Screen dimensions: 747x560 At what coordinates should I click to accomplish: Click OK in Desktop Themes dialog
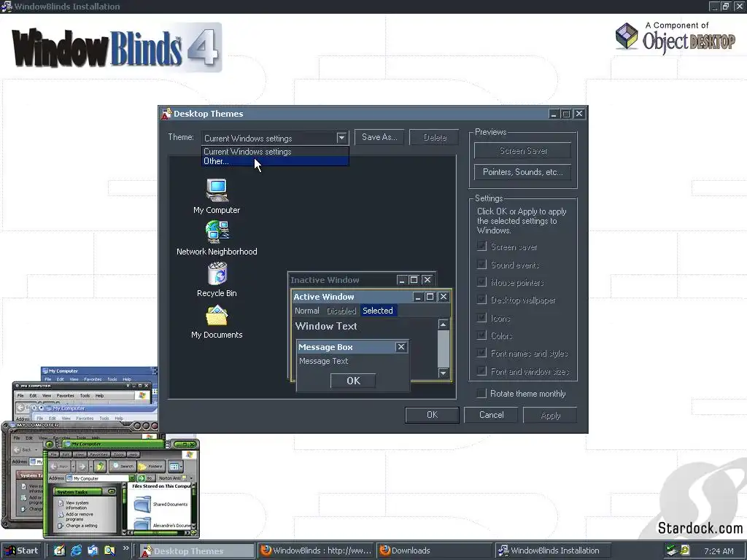click(x=432, y=415)
